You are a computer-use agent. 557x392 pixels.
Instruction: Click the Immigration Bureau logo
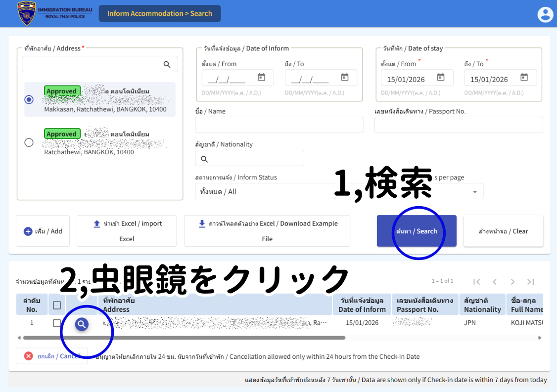[x=27, y=14]
